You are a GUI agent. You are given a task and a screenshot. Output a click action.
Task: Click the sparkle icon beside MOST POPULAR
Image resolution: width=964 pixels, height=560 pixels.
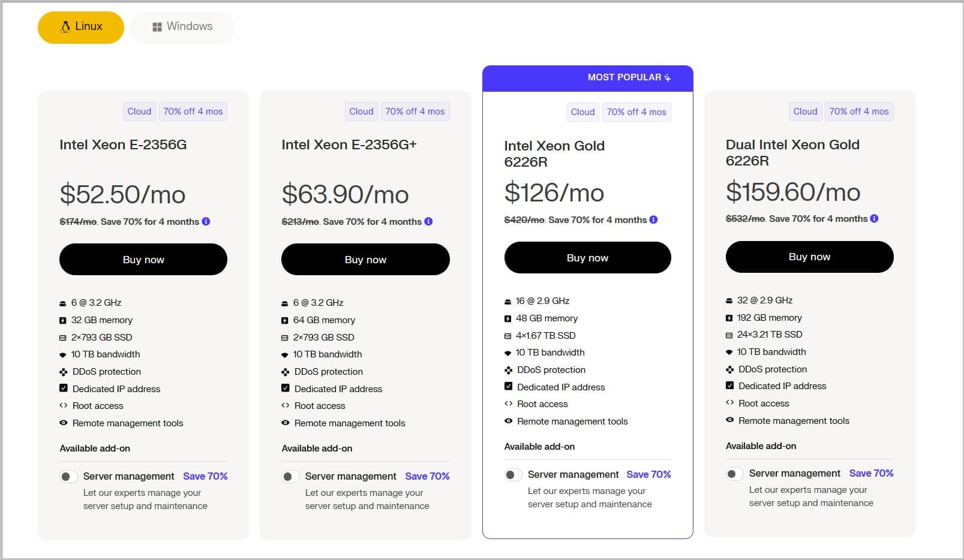668,77
